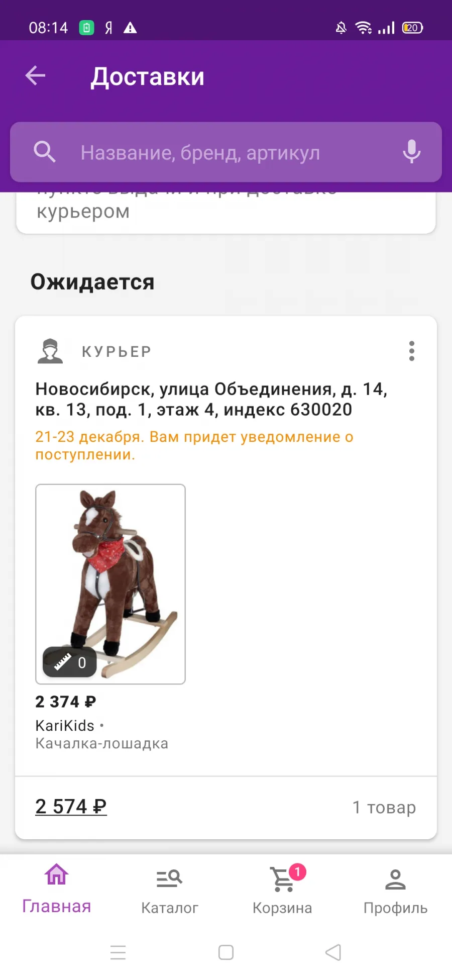Tap the courier person icon

50,351
